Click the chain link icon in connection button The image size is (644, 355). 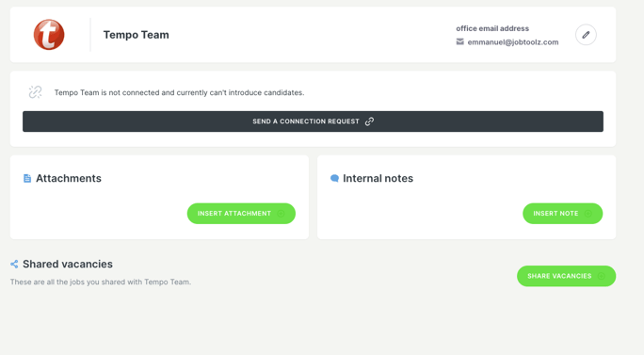369,121
